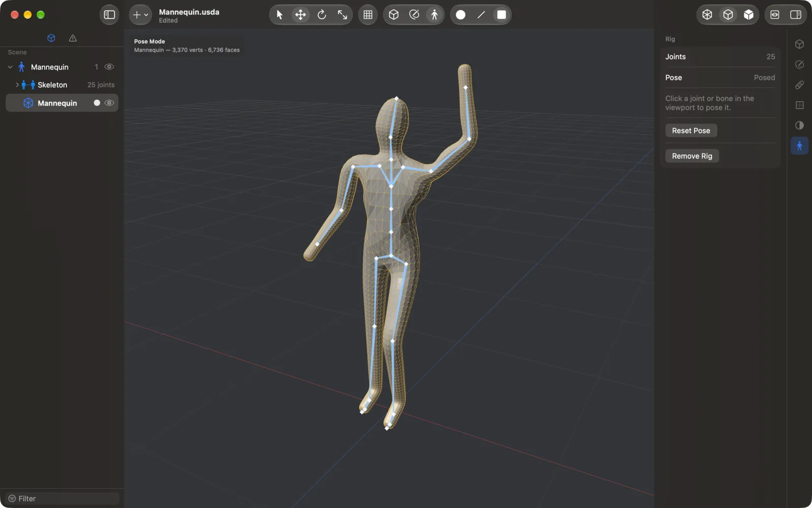
Task: Choose vertex selection circle icon
Action: [461, 15]
